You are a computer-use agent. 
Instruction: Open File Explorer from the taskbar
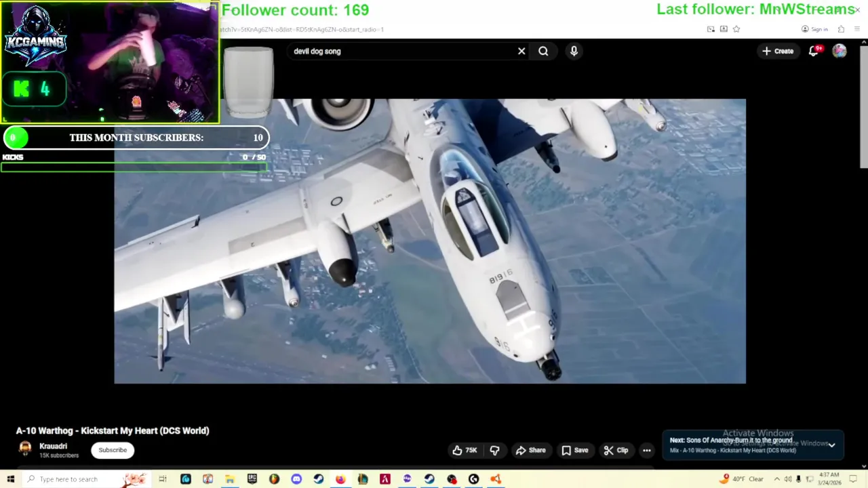click(230, 479)
